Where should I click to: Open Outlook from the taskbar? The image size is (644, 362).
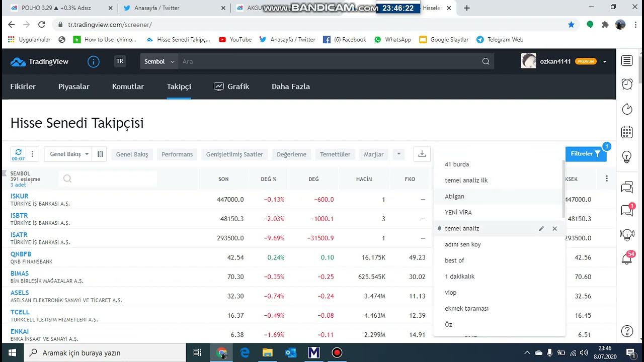[291, 352]
